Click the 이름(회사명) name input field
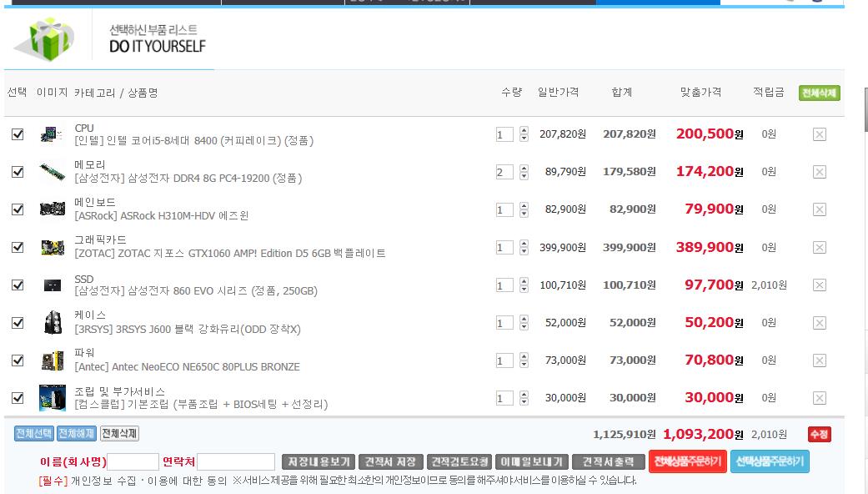Viewport: 868px width, 494px height. point(133,462)
